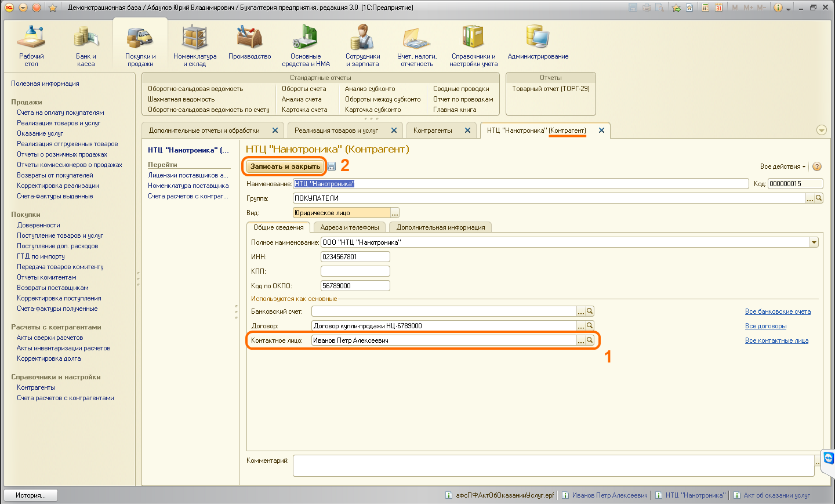835x504 pixels.
Task: Open Контактное лицо selection ellipsis button
Action: click(x=581, y=340)
